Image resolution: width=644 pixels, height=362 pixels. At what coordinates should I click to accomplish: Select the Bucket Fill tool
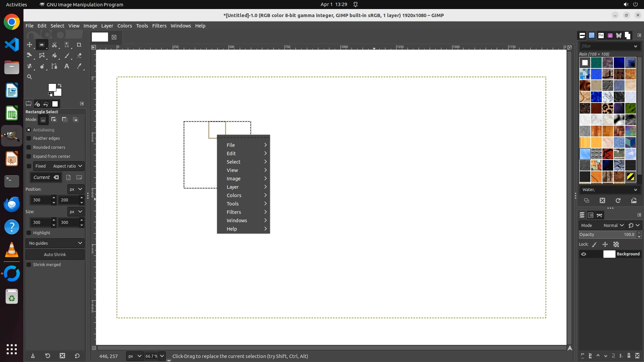54,56
